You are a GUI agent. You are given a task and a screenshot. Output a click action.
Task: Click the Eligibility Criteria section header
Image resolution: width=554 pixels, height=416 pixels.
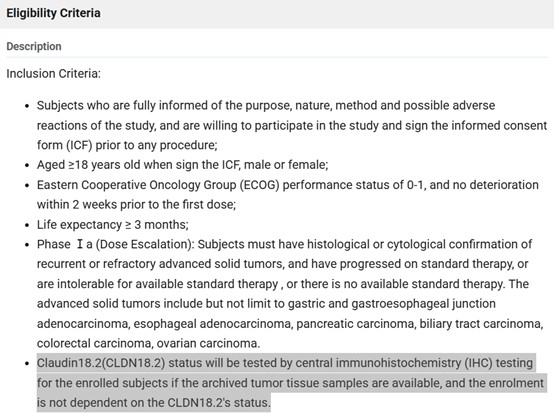(53, 13)
